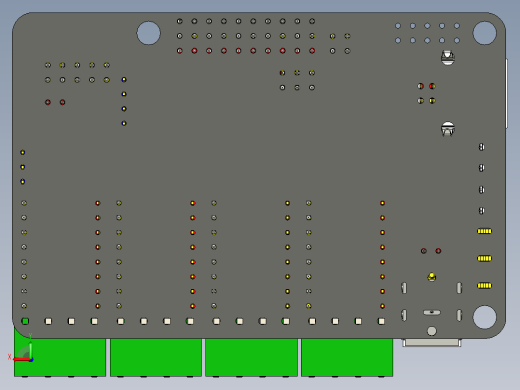The height and width of the screenshot is (390, 520).
Task: Select the green Y axis of the coordinate triad
Action: (30, 351)
